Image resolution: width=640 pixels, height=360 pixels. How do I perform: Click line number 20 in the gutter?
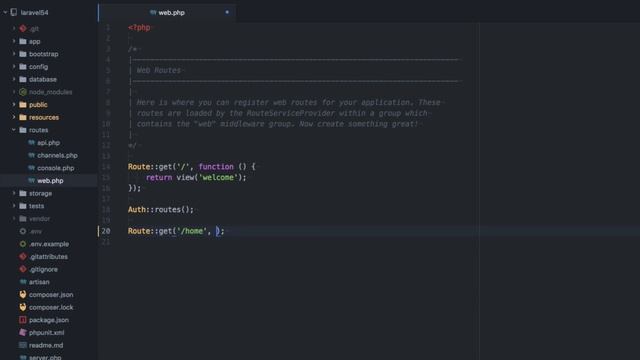click(x=106, y=231)
